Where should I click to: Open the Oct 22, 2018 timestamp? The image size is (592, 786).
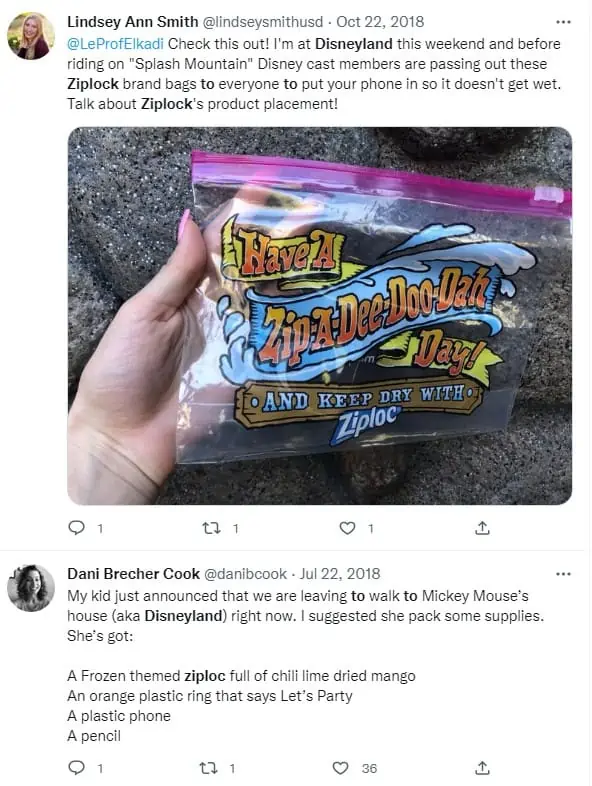[x=380, y=22]
